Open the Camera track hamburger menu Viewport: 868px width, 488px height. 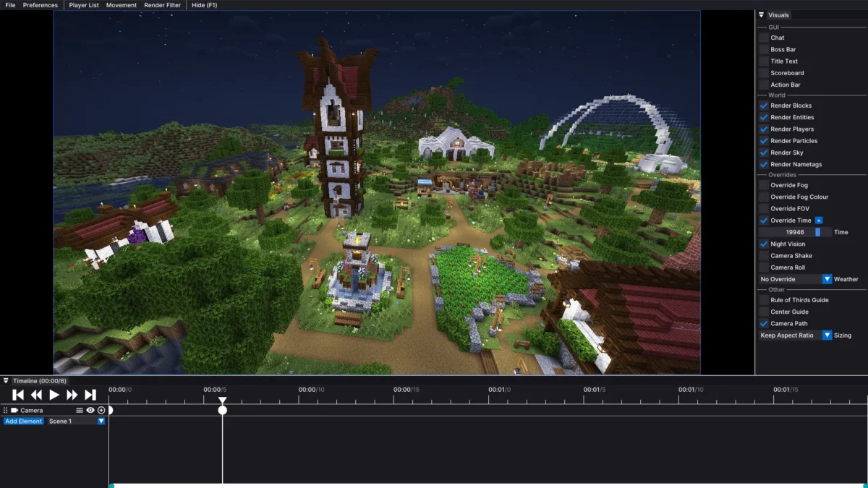(80, 410)
